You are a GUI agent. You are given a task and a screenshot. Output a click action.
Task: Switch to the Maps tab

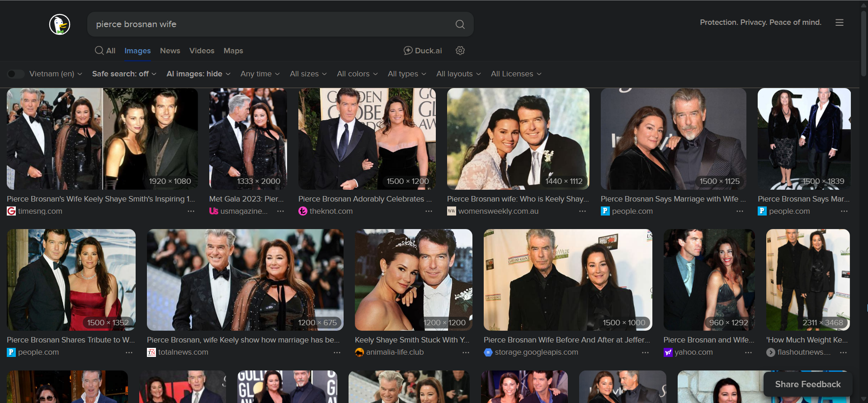click(233, 51)
